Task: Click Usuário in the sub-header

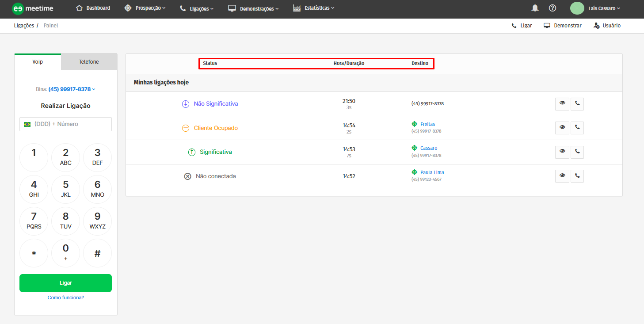Action: point(607,26)
